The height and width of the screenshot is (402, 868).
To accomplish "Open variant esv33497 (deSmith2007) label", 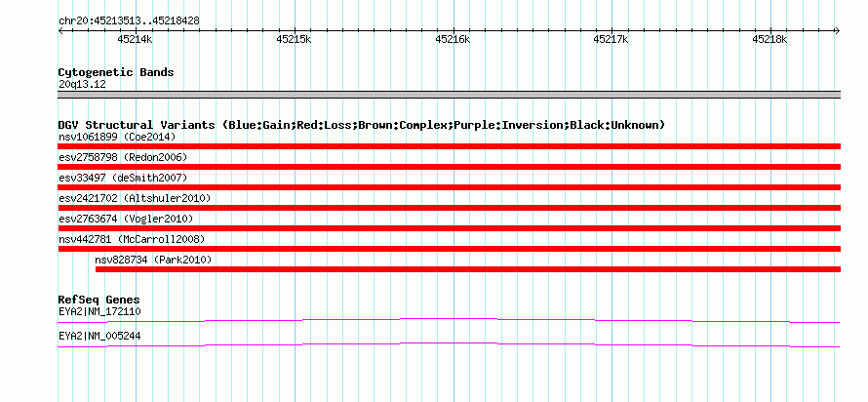I will click(123, 178).
